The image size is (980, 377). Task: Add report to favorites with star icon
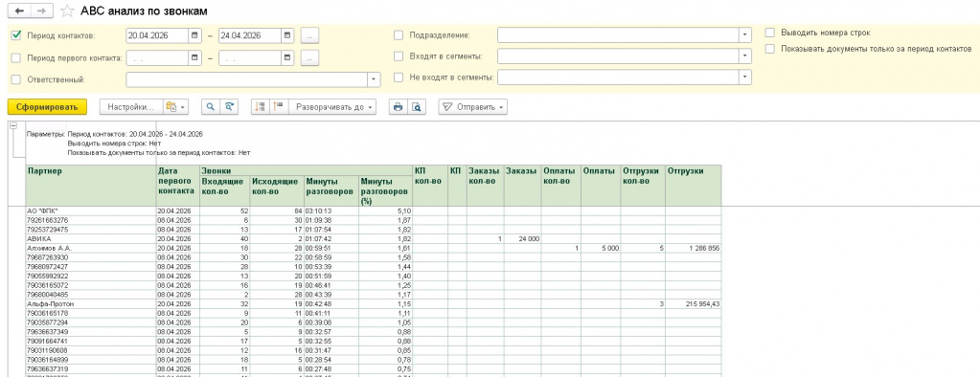click(68, 11)
